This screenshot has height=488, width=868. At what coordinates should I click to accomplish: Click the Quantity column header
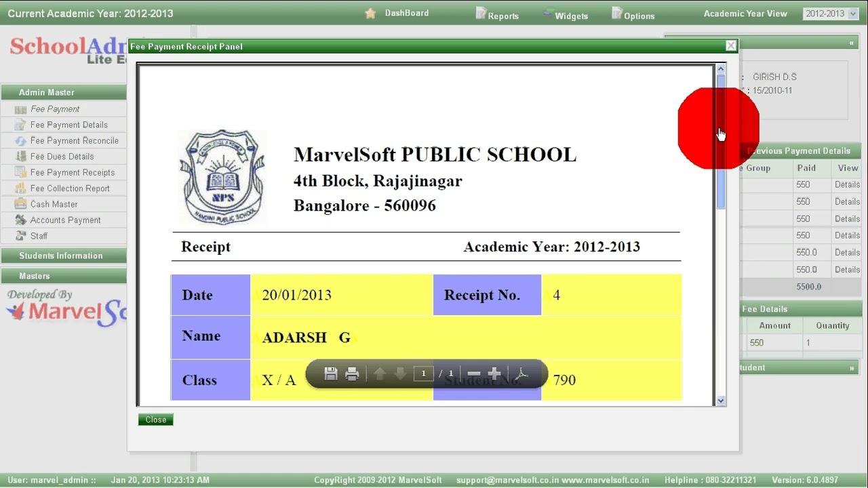833,325
